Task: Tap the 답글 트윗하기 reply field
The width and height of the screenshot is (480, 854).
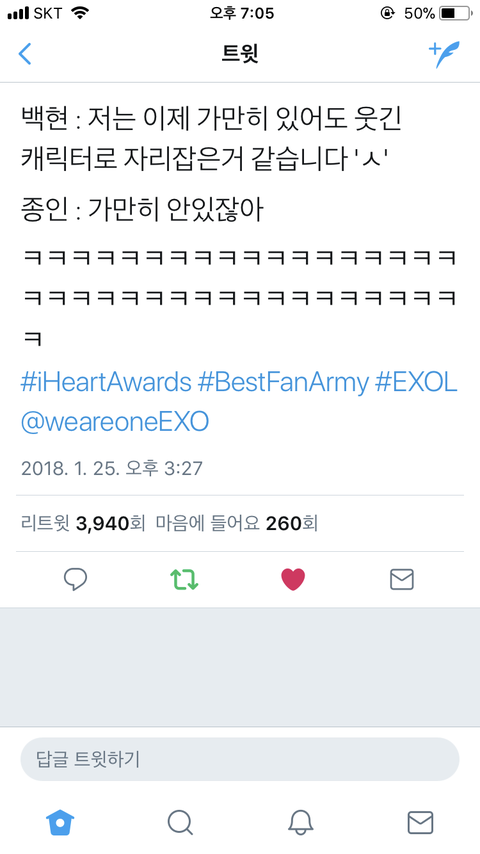Action: click(240, 759)
